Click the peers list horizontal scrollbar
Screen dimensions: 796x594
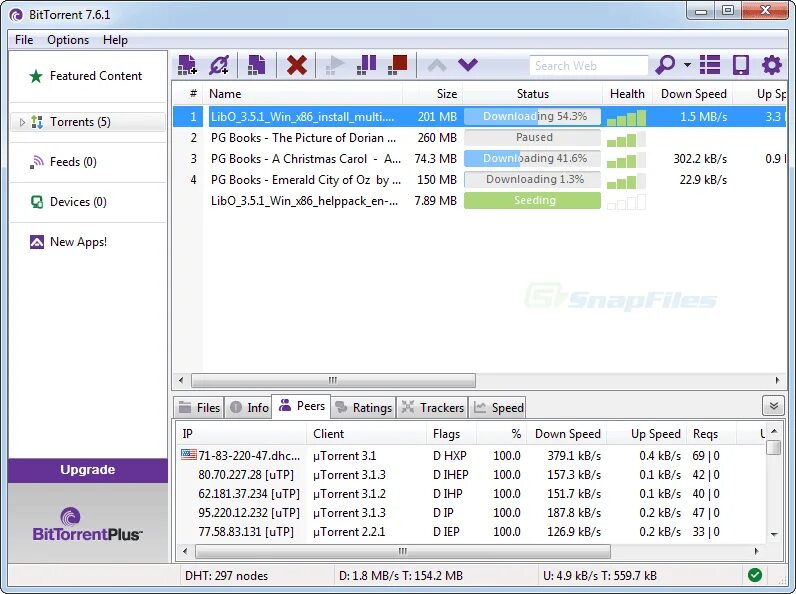[403, 551]
